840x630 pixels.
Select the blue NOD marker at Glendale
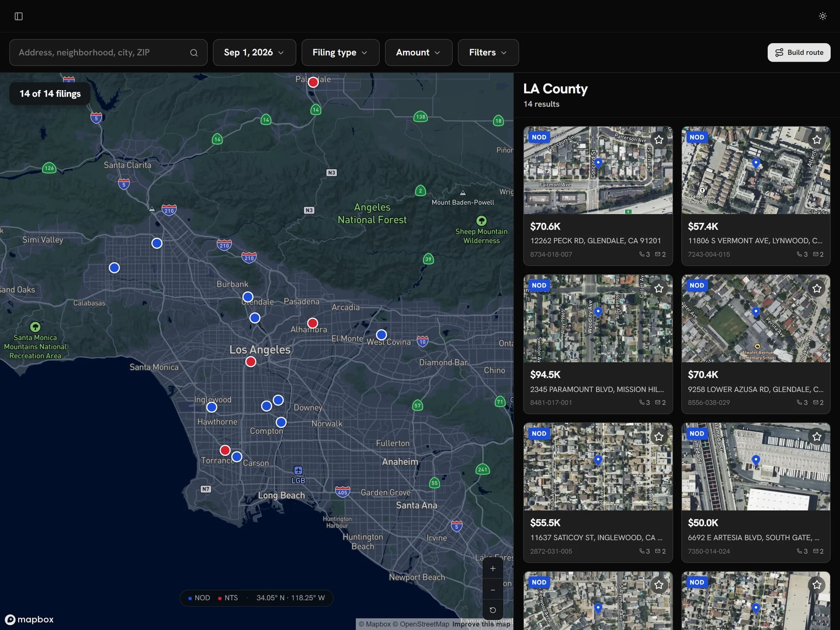tap(248, 297)
